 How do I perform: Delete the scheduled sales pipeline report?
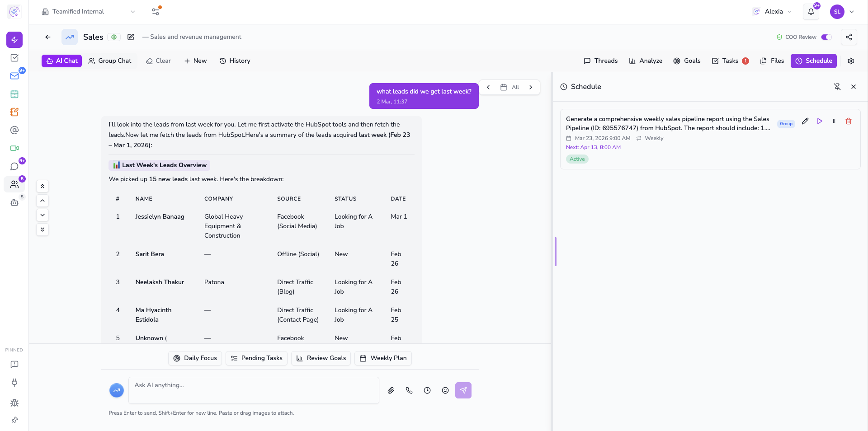(849, 121)
